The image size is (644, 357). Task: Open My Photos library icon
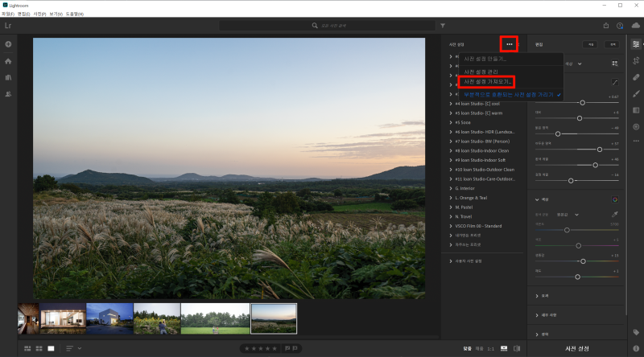[x=8, y=77]
